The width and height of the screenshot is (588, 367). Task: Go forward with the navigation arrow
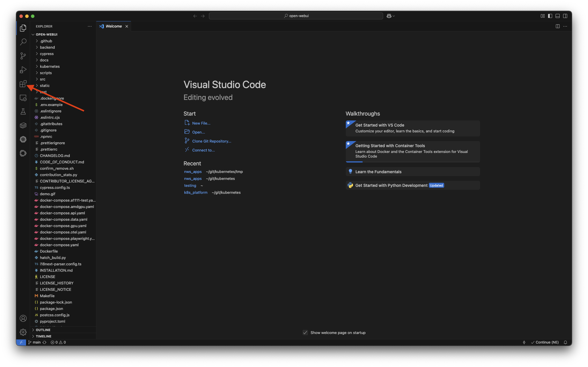point(203,16)
